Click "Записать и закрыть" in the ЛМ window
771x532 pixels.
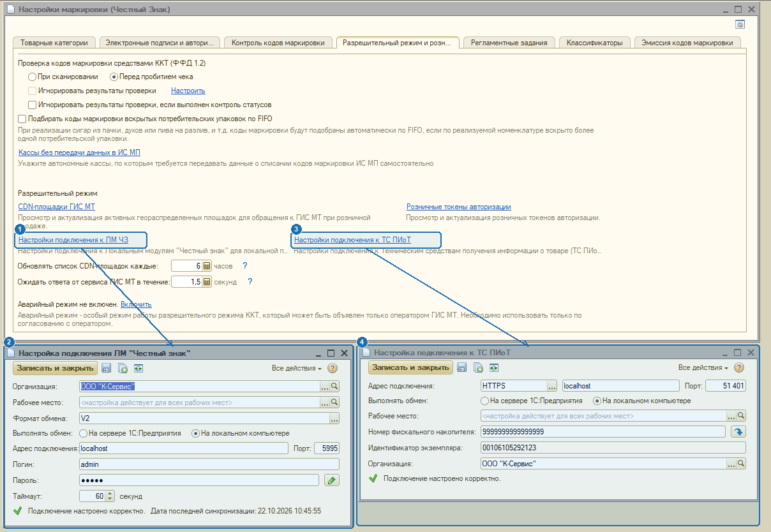point(56,368)
